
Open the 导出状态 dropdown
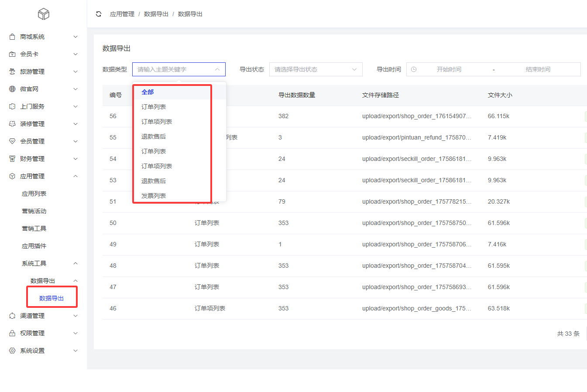pos(316,69)
